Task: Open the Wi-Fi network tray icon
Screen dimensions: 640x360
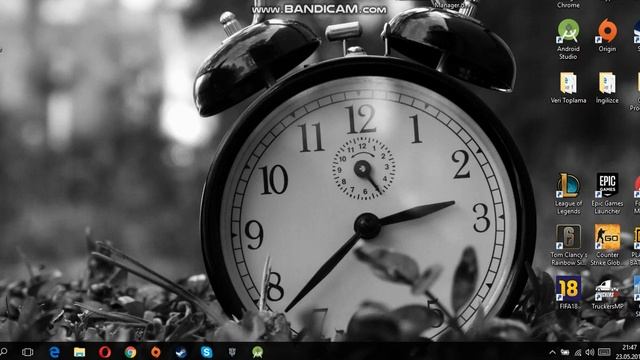Action: pyautogui.click(x=578, y=352)
